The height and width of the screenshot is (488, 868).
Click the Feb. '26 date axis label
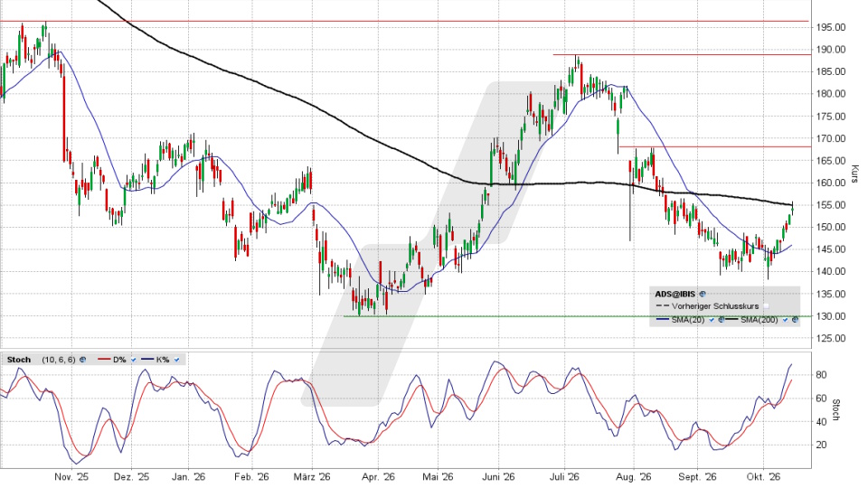pos(251,477)
